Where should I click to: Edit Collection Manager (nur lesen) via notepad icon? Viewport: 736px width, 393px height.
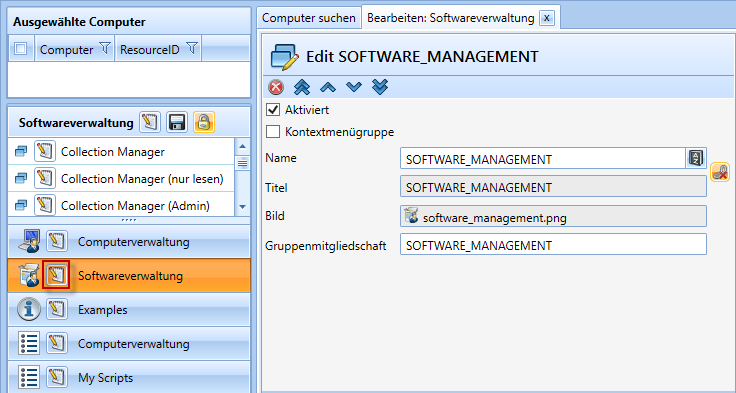45,178
